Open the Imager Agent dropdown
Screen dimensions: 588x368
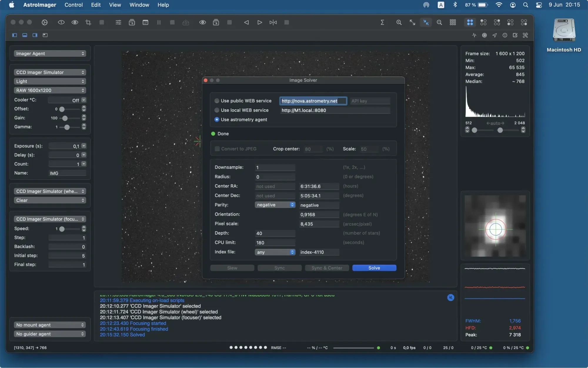pyautogui.click(x=50, y=54)
